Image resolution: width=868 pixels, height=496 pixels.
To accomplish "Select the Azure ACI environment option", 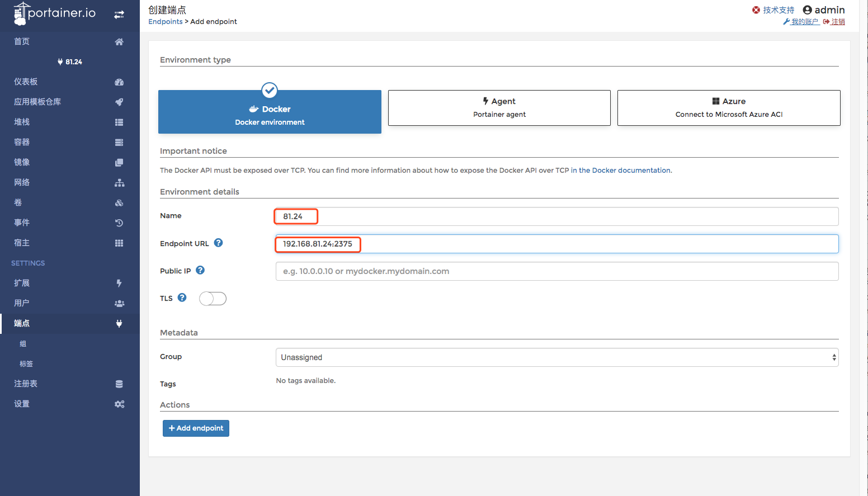I will click(728, 108).
